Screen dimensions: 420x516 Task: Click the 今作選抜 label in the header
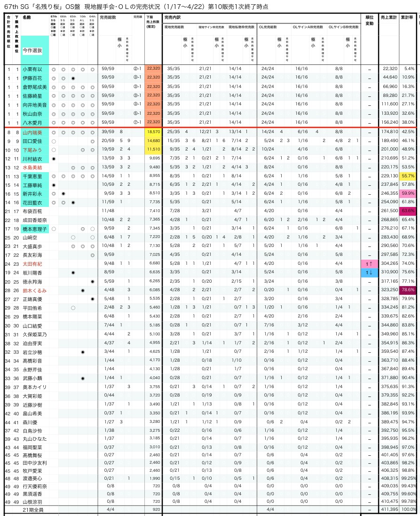(32, 50)
